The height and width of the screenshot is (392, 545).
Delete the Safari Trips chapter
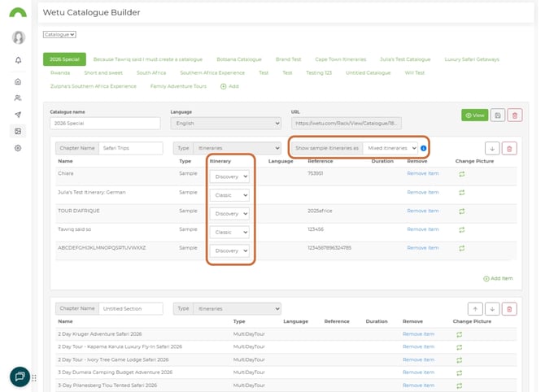(509, 148)
